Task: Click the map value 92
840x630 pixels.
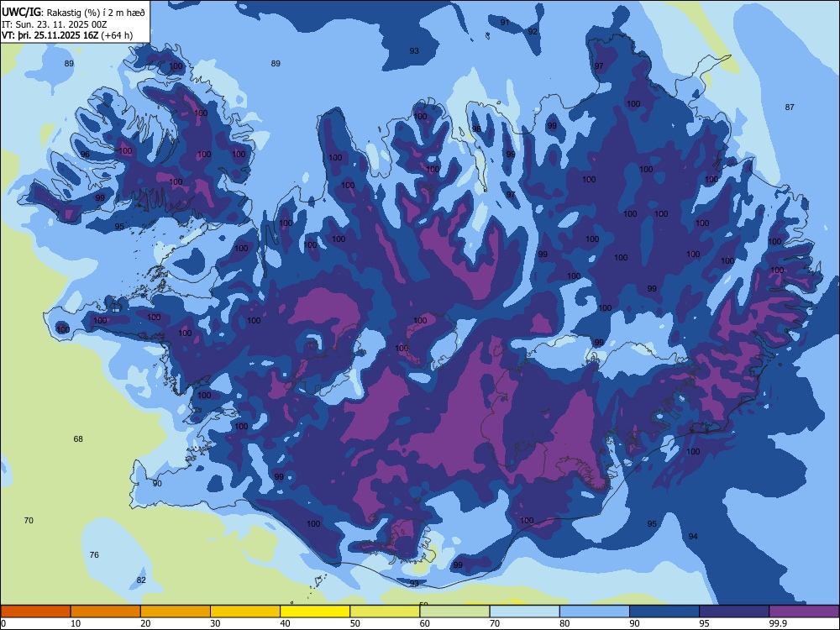Action: click(x=533, y=32)
